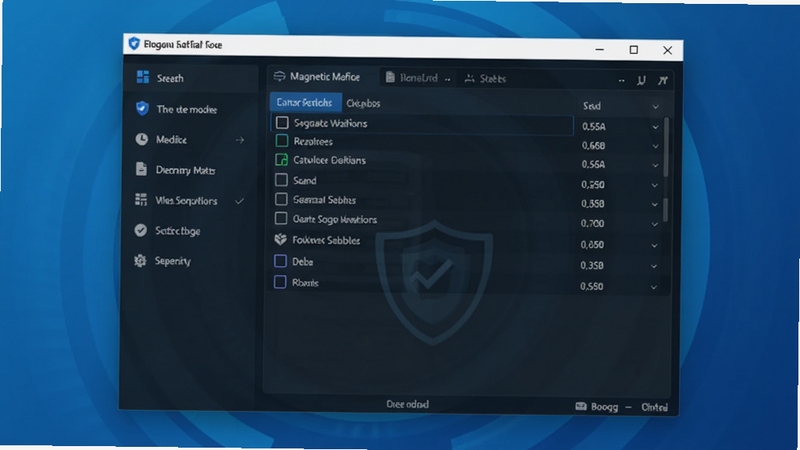Click the Dee odsd label at the bottom
The image size is (800, 450).
pos(408,404)
